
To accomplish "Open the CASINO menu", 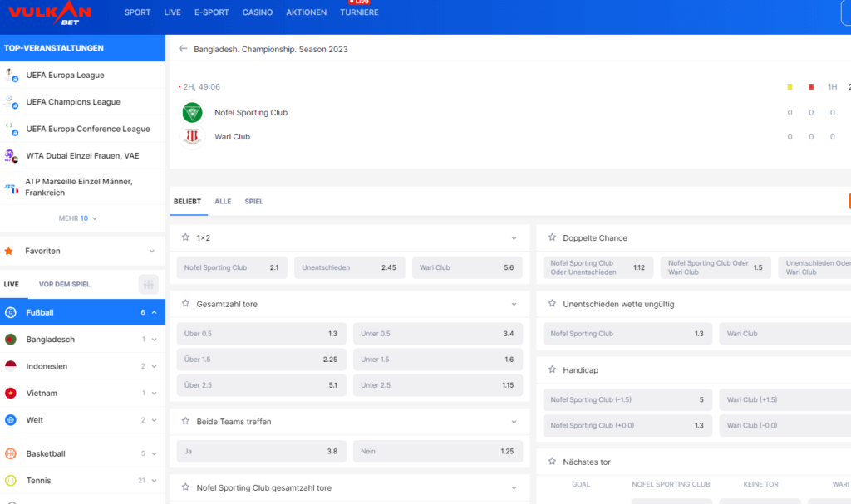I will tap(258, 12).
